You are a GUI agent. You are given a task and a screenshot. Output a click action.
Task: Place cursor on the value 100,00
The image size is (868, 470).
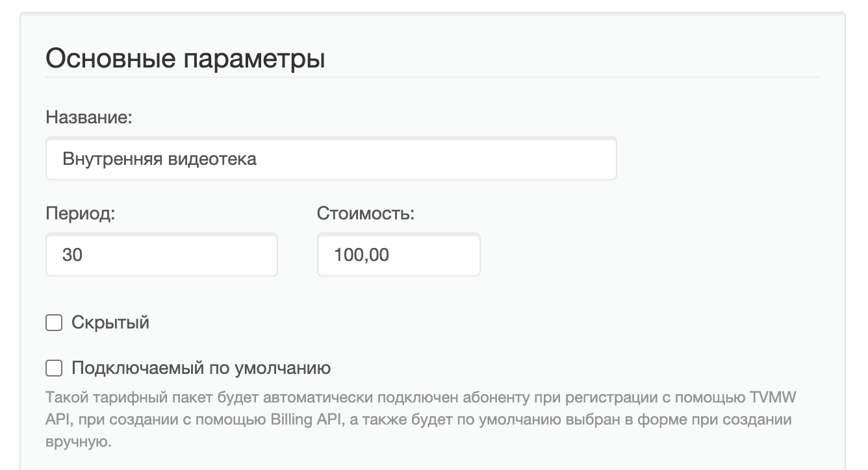[x=362, y=255]
